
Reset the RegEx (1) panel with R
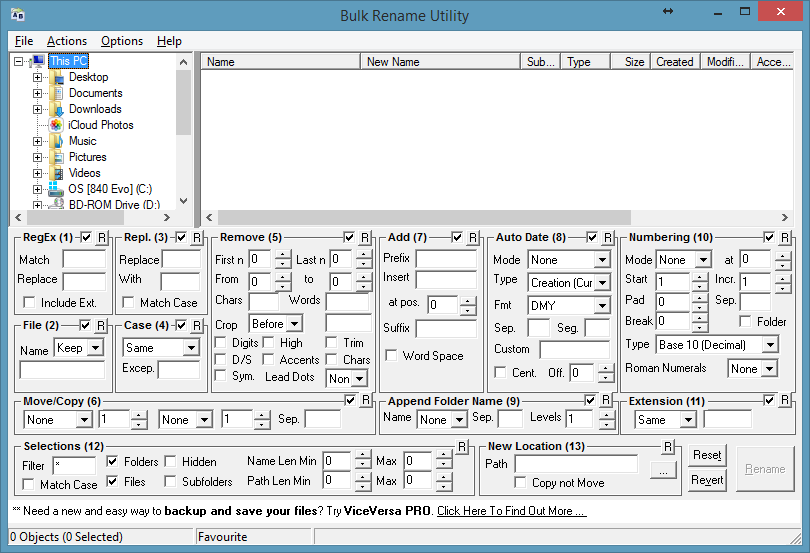click(102, 238)
